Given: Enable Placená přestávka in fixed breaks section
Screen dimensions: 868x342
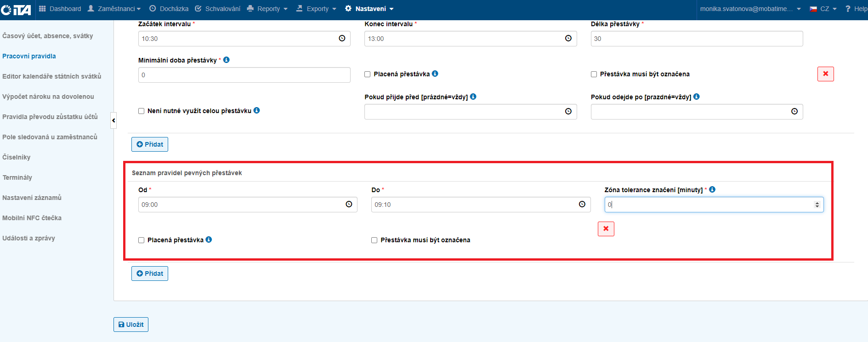Looking at the screenshot, I should tap(142, 240).
